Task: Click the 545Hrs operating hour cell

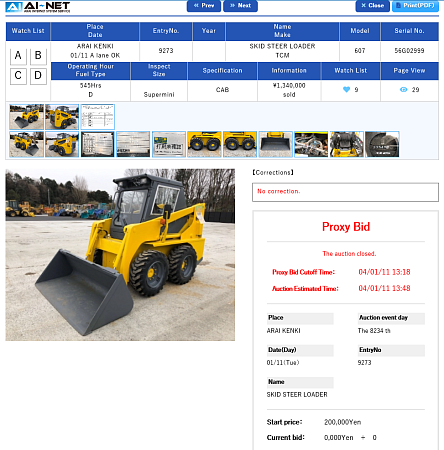Action: pyautogui.click(x=90, y=90)
